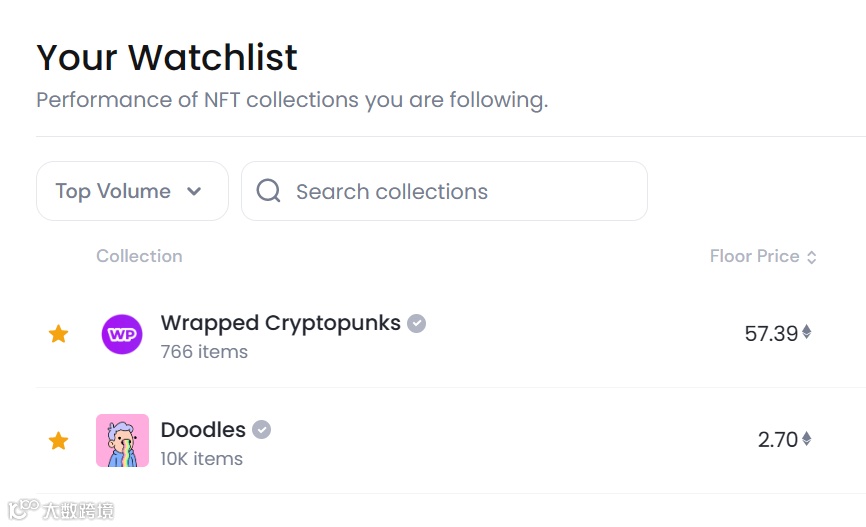Image resolution: width=866 pixels, height=527 pixels.
Task: Click the 57.39 floor price value
Action: [771, 334]
